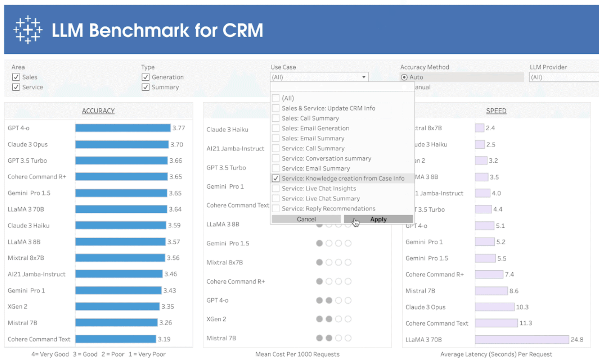Check Sales: Email Summary option
The image size is (599, 364).
(x=276, y=138)
